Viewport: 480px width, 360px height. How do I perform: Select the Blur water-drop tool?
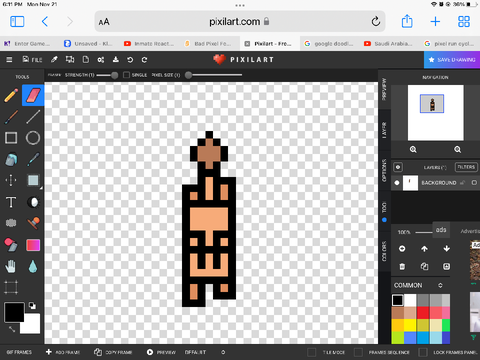pos(33,266)
